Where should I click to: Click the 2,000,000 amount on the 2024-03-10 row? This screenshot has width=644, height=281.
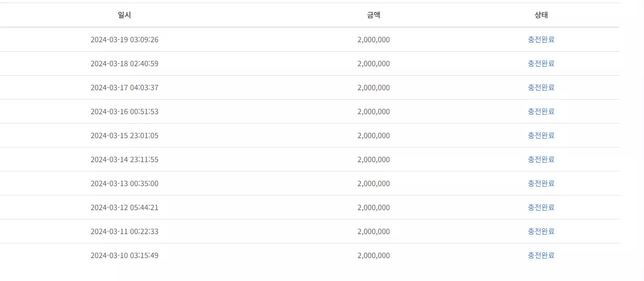pyautogui.click(x=374, y=255)
